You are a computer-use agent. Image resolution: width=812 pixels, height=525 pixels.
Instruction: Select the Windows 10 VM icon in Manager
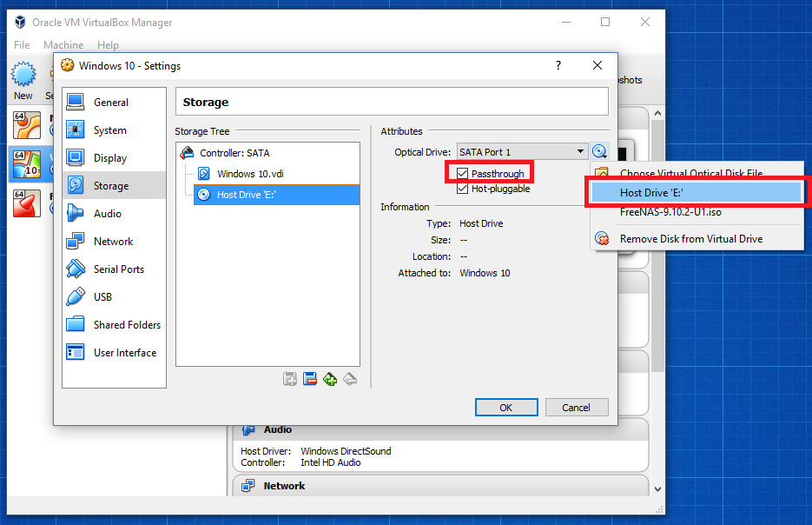(27, 164)
